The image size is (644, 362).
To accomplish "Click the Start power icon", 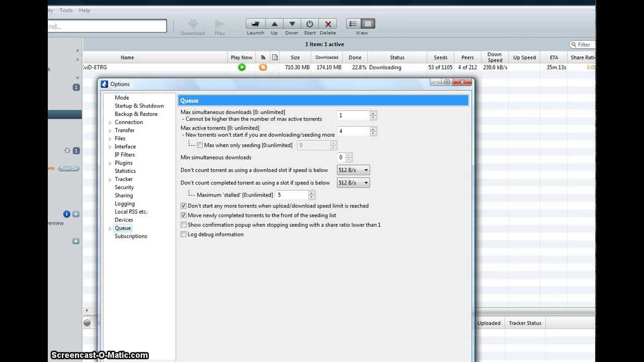I will (x=310, y=24).
